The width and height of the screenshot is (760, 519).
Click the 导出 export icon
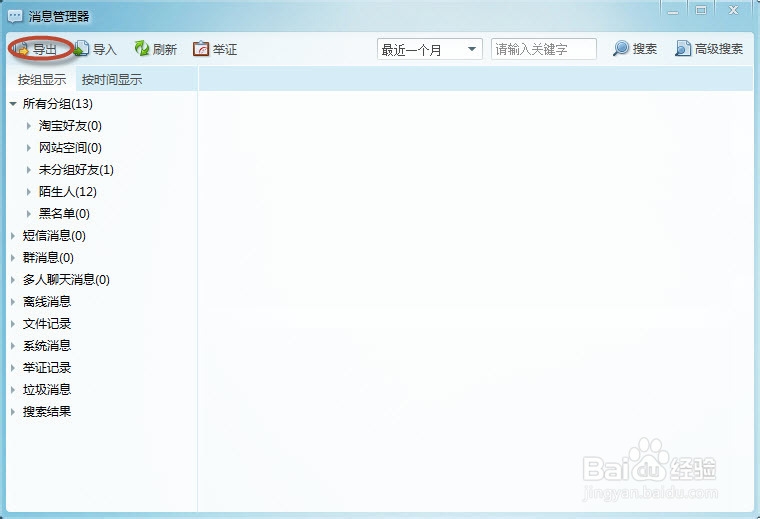point(22,49)
